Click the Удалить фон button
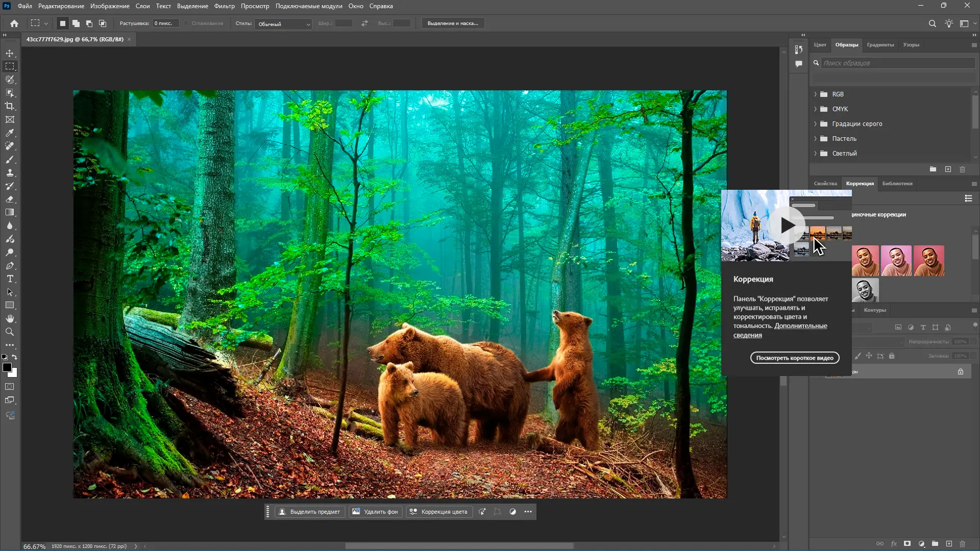980x551 pixels. (x=376, y=512)
